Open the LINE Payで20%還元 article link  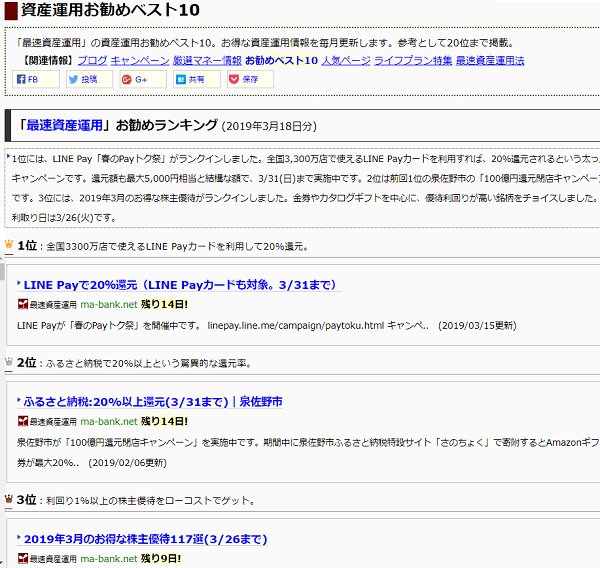pos(180,285)
